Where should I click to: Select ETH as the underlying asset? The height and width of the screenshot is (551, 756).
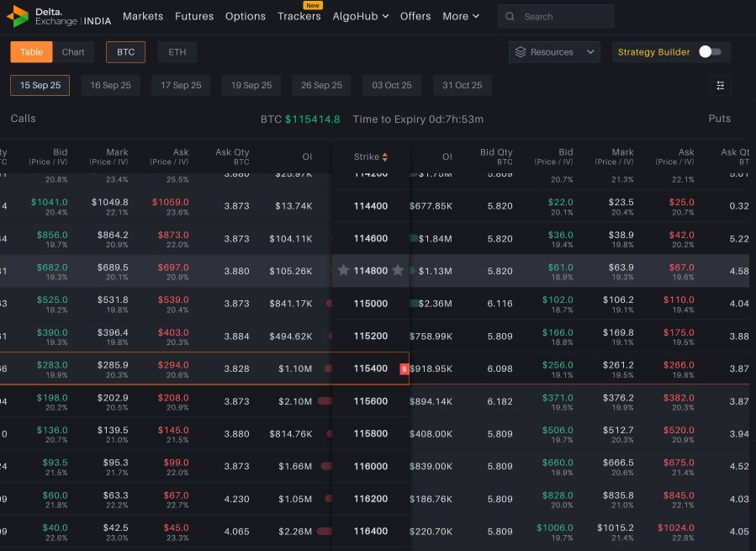click(x=177, y=52)
